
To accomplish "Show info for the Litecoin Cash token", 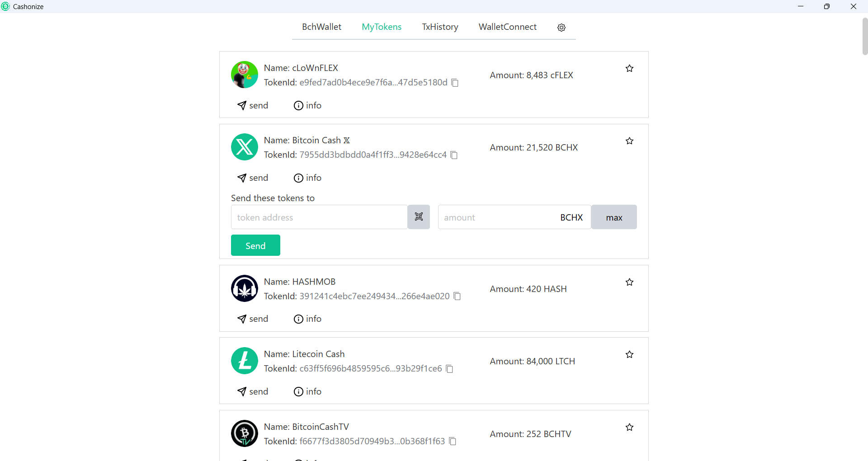I will pos(307,391).
